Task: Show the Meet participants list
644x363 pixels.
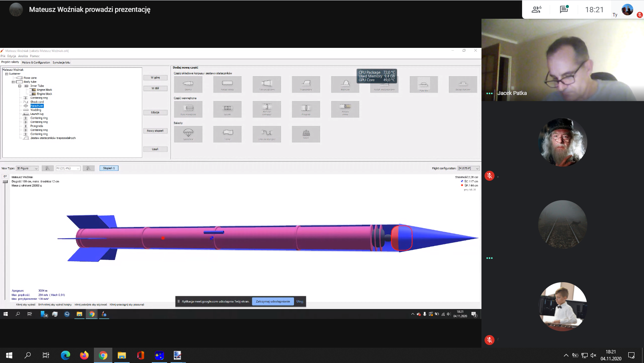Action: click(536, 10)
